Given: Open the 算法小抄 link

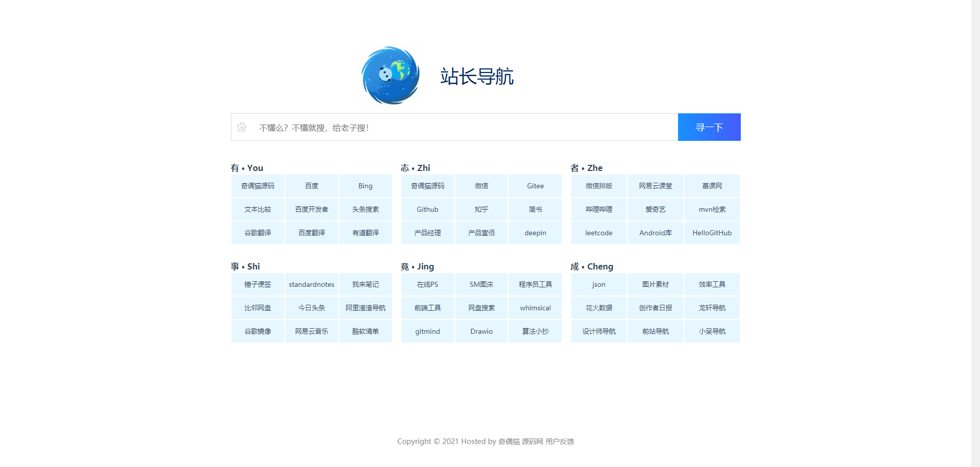Looking at the screenshot, I should click(x=535, y=331).
